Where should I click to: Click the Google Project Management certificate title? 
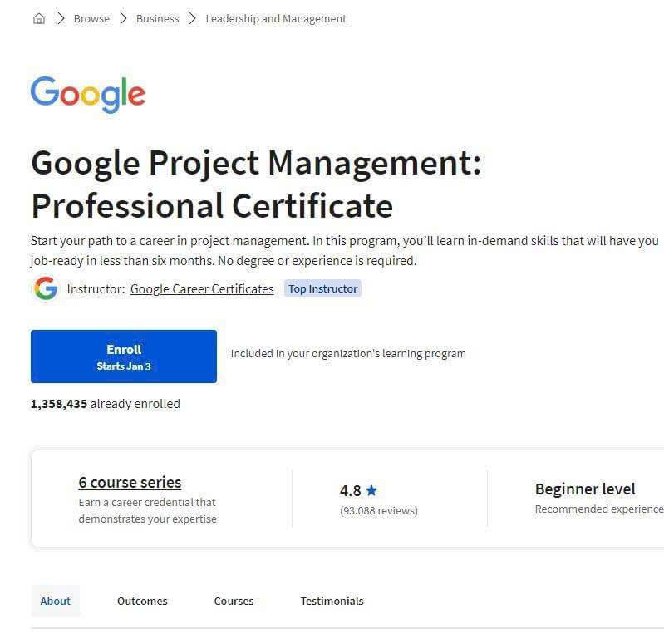pos(256,184)
